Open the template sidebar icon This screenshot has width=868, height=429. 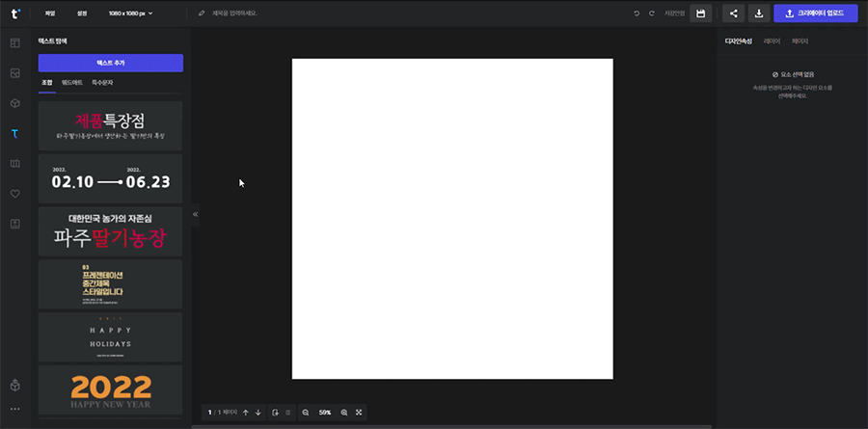click(x=14, y=42)
